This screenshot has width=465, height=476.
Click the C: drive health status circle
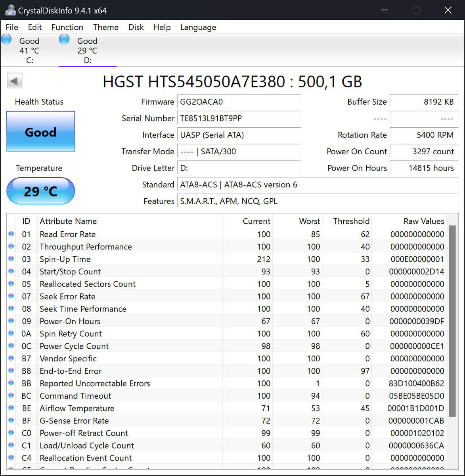(6, 39)
